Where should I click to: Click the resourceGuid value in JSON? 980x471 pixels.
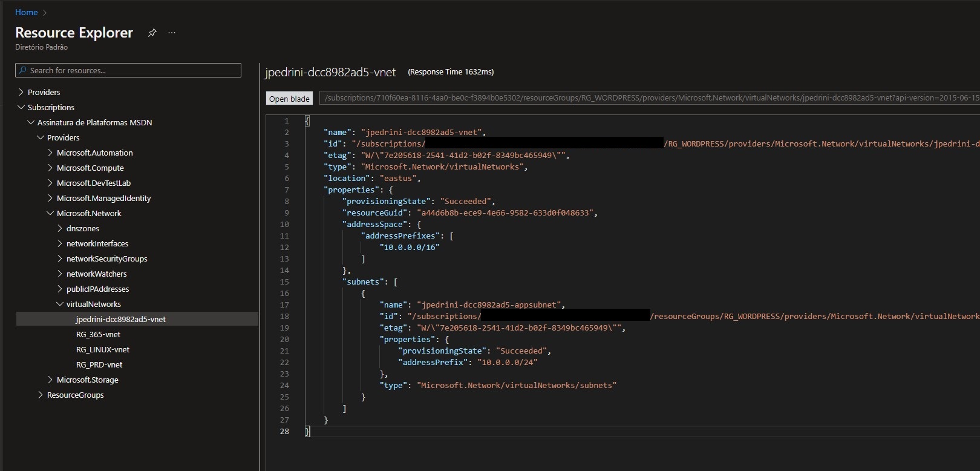[505, 212]
